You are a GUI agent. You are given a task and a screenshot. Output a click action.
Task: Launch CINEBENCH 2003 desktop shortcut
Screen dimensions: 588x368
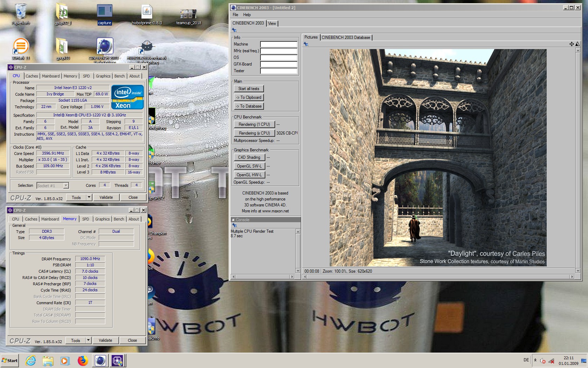pyautogui.click(x=105, y=50)
